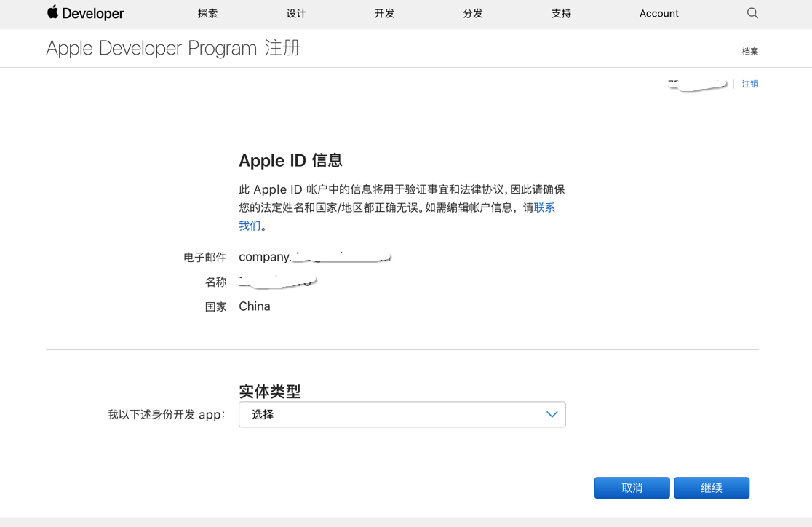
Task: Click the Apple Developer Program 注册 heading
Action: [173, 48]
